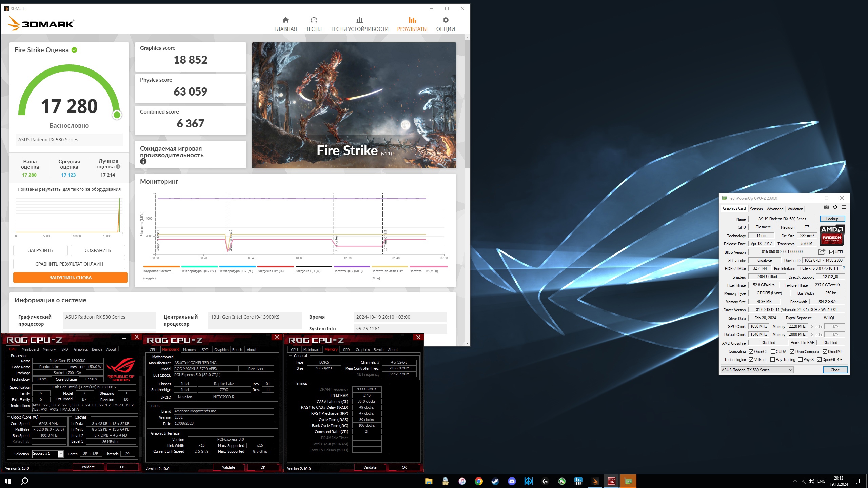The height and width of the screenshot is (488, 868).
Task: Click the orange Кадровая частота legend swatch
Action: [161, 267]
